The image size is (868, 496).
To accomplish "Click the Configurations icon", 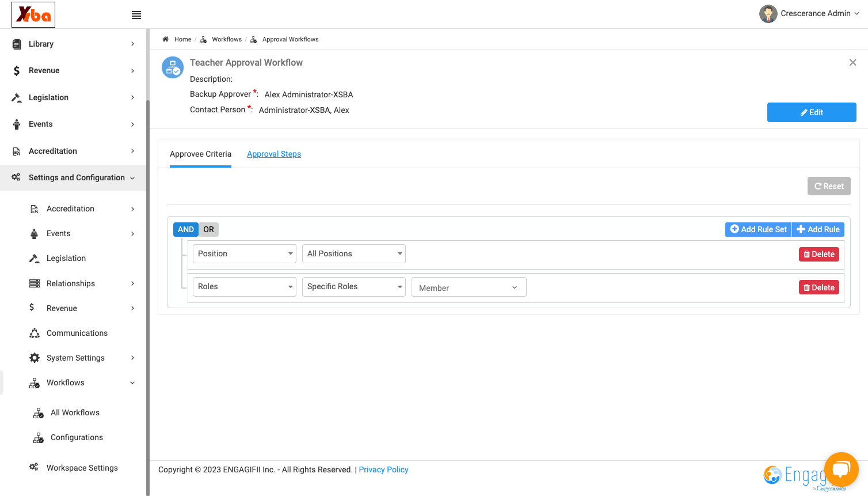I will click(x=39, y=438).
